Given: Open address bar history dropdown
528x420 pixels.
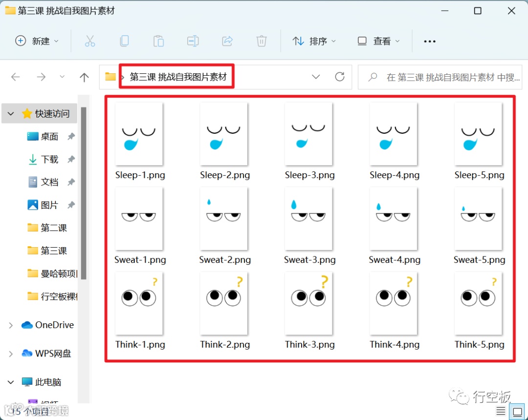Looking at the screenshot, I should point(316,77).
